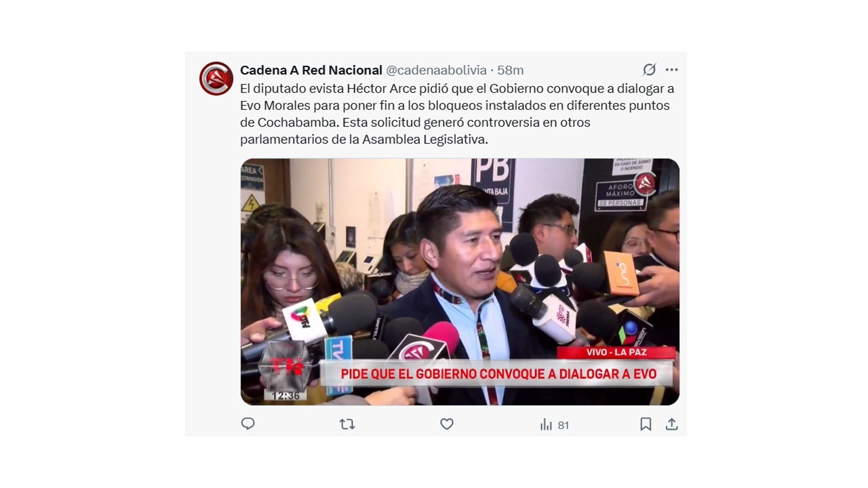The width and height of the screenshot is (868, 488).
Task: Open the three-dot more options menu
Action: pos(671,70)
